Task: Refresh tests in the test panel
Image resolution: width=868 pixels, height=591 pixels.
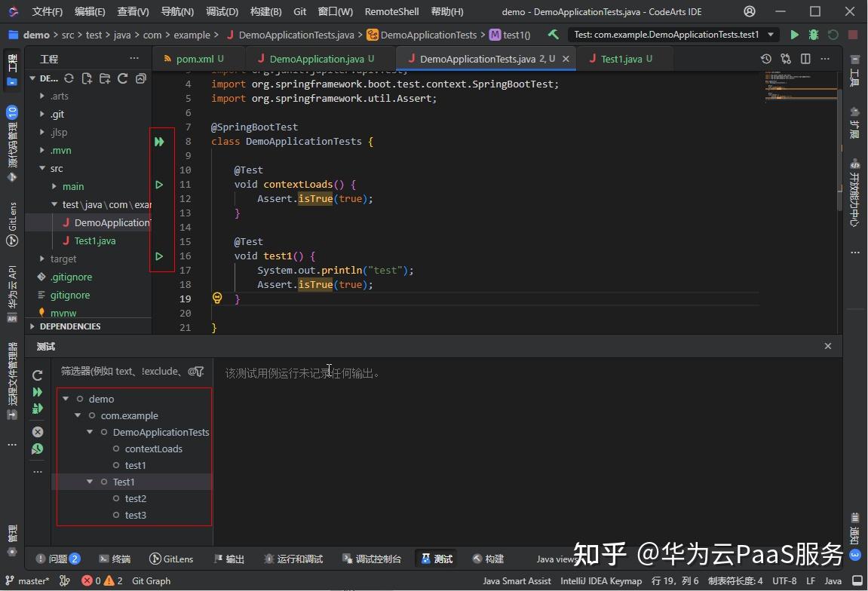Action: tap(37, 375)
